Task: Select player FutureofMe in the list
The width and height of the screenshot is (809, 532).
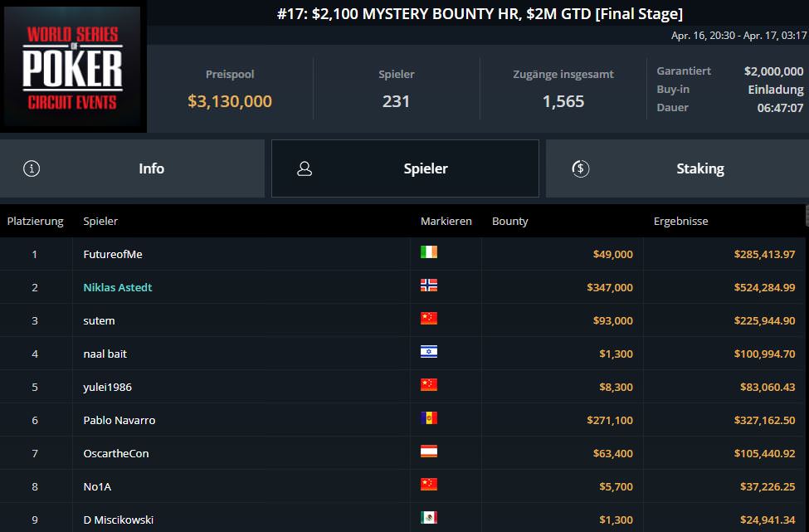Action: pos(113,254)
